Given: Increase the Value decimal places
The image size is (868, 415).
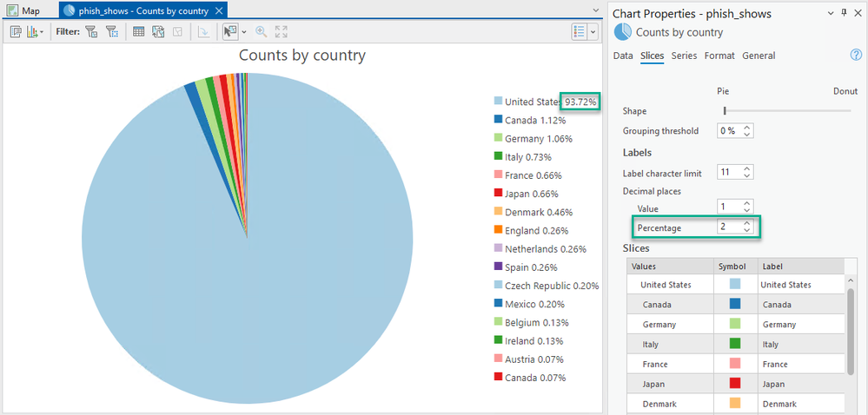Looking at the screenshot, I should tap(747, 204).
